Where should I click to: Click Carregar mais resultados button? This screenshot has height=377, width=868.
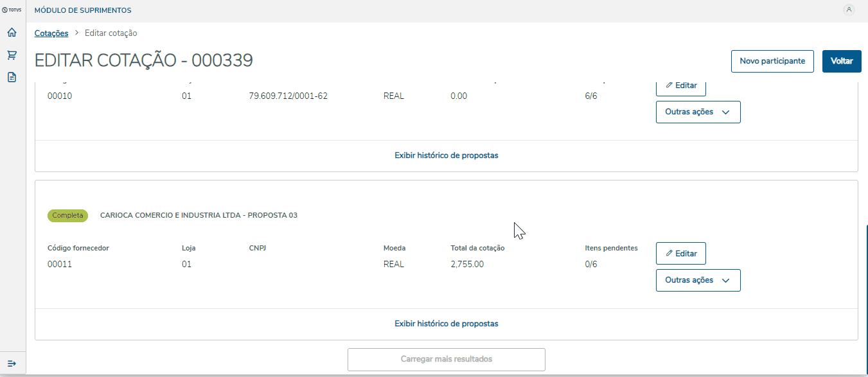coord(446,359)
